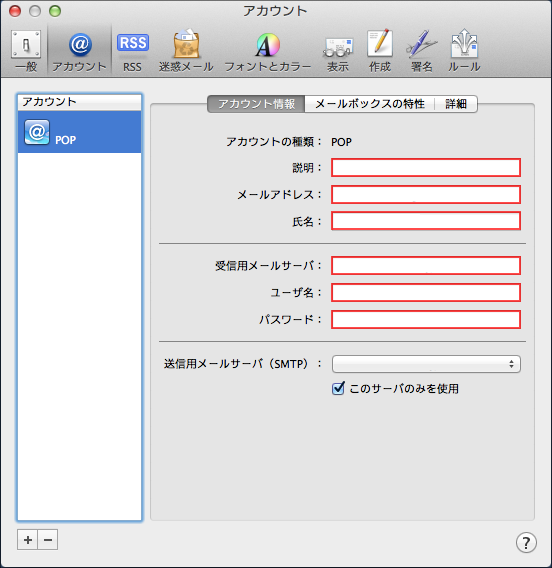This screenshot has width=552, height=568.
Task: Open the ルール rules pane
Action: point(464,51)
